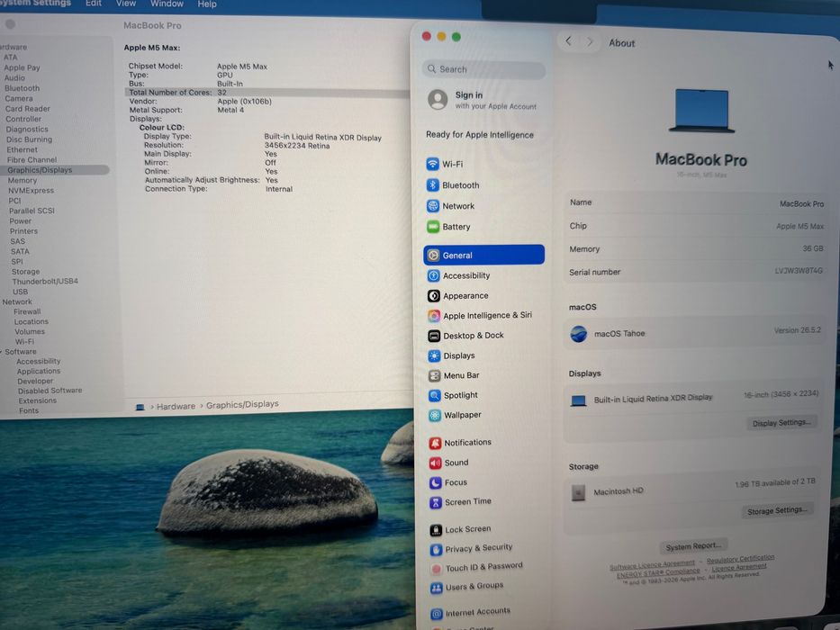
Task: Open the Accessibility settings icon
Action: (433, 276)
